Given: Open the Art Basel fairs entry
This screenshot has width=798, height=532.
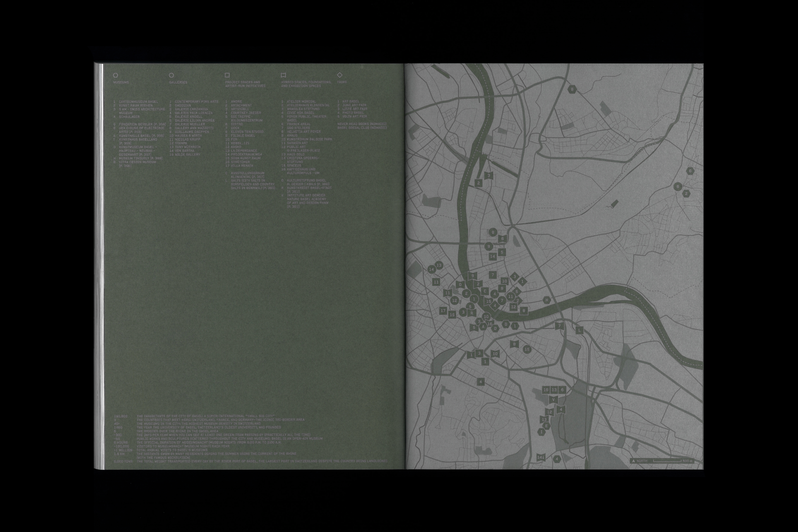Looking at the screenshot, I should point(350,102).
